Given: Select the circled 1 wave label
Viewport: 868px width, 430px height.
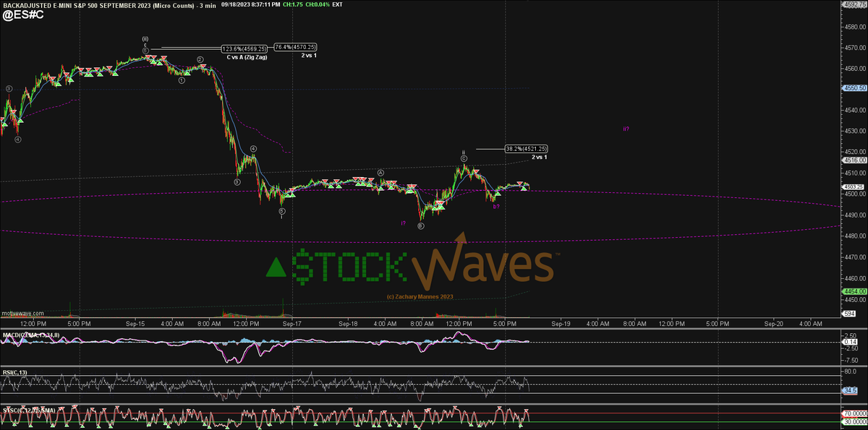Looking at the screenshot, I should coord(182,80).
